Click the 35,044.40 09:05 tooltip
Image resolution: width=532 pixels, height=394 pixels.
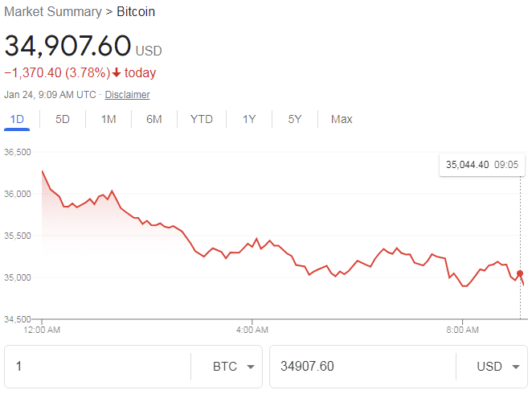pyautogui.click(x=482, y=165)
